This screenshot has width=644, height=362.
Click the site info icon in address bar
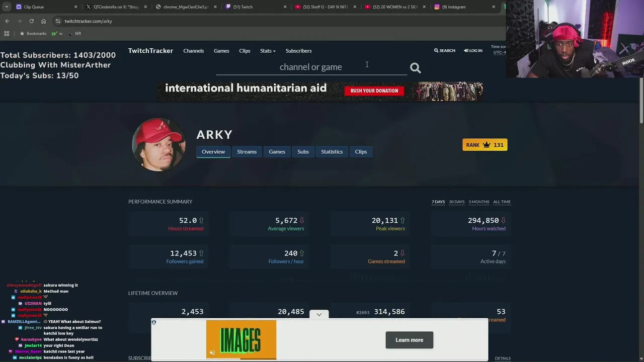58,21
